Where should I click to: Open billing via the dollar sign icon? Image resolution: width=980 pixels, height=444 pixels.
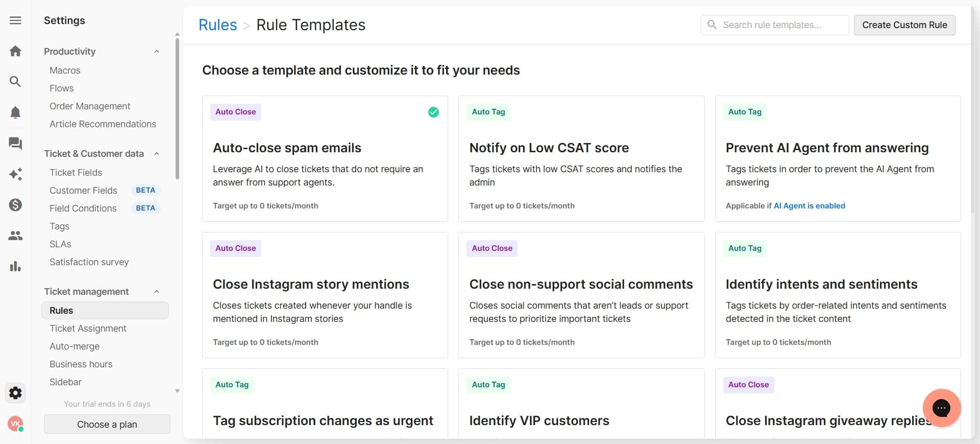[15, 205]
